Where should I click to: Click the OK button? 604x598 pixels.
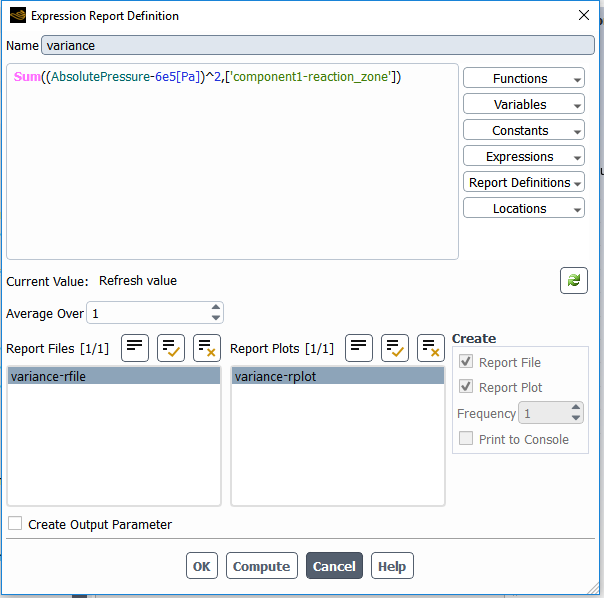point(202,566)
